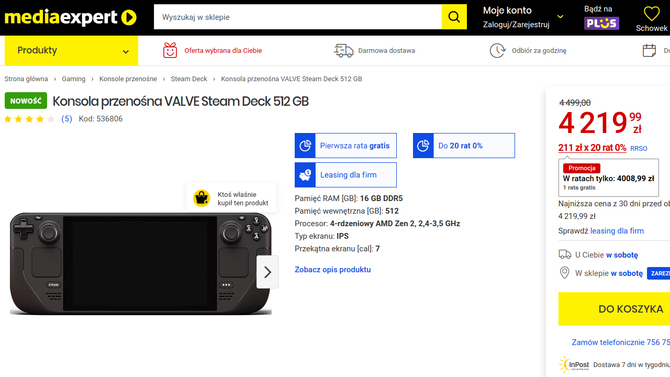Viewport: 670px width, 377px height.
Task: Click the yellow search magnifier button
Action: tap(454, 17)
